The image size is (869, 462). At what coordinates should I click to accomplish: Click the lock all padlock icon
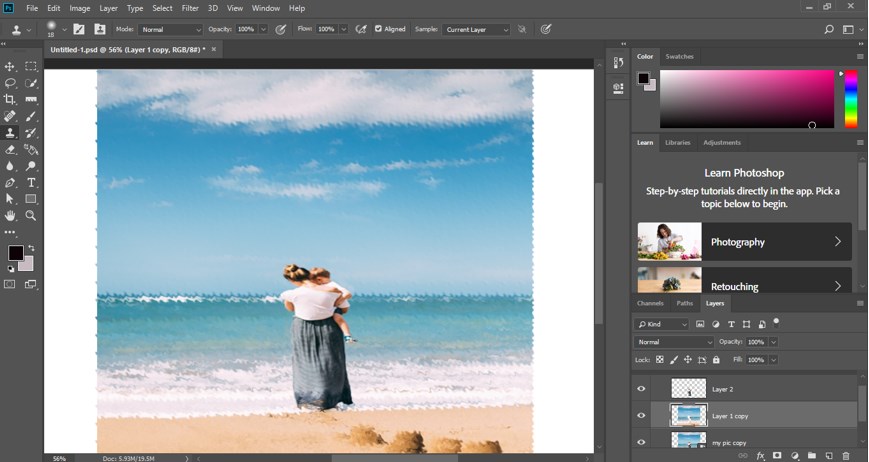pyautogui.click(x=716, y=360)
